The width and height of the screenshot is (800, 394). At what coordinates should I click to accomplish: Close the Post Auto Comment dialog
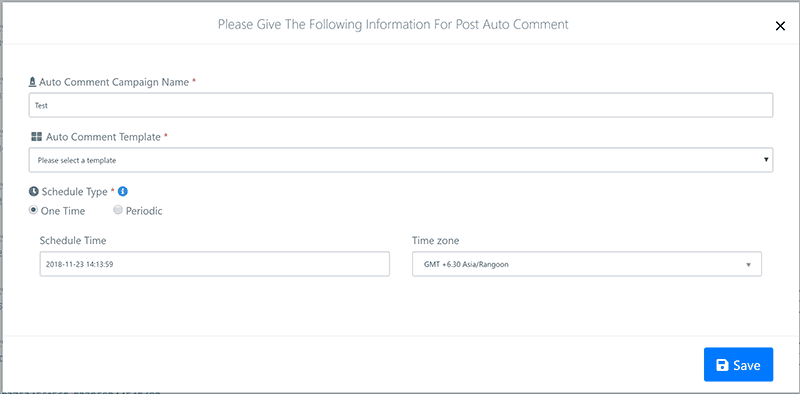(780, 26)
